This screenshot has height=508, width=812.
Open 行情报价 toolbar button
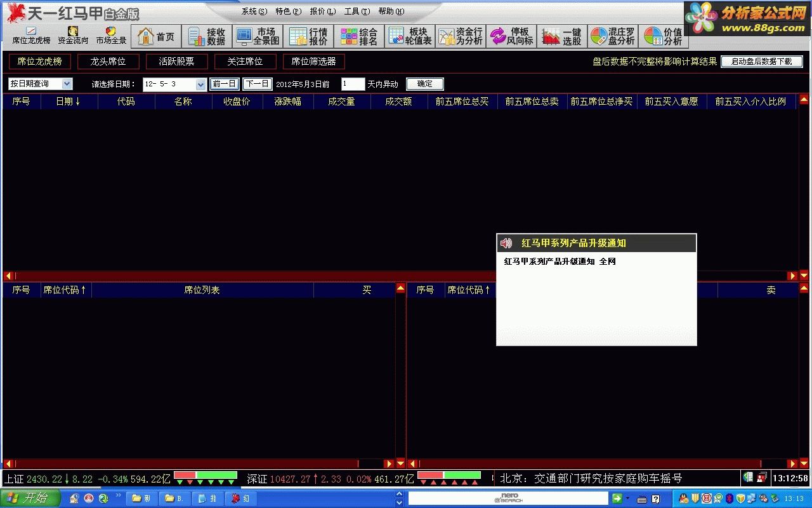[308, 37]
